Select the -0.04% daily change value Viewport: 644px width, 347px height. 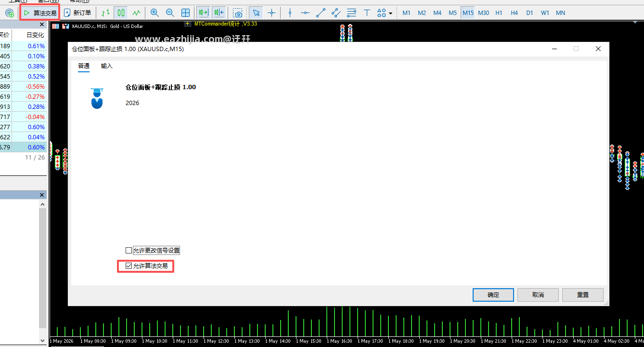[35, 117]
